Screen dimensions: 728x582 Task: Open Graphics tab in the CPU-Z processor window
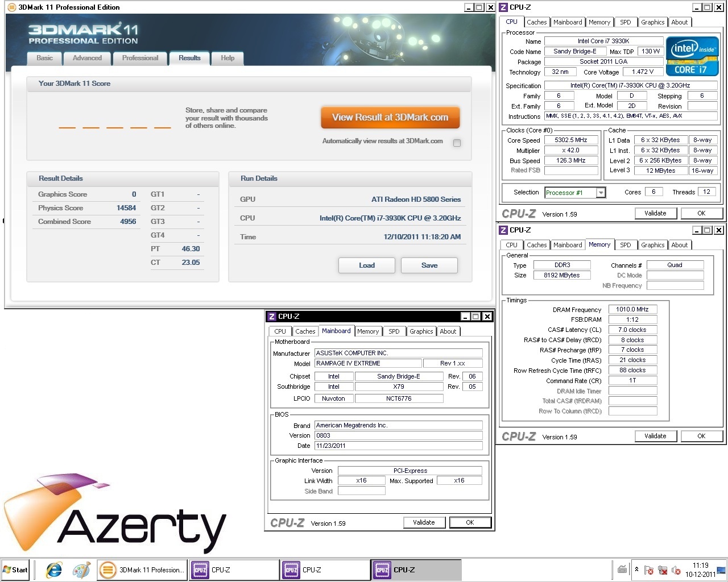652,22
